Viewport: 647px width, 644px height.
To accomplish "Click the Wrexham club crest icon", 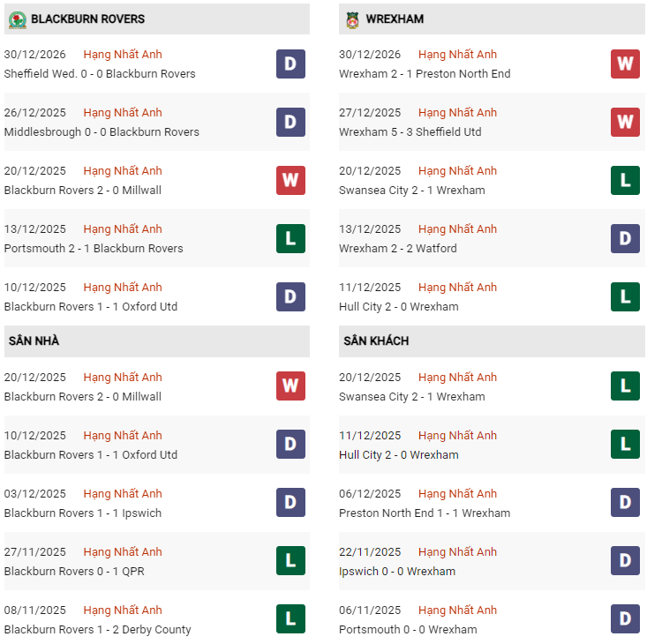I will (352, 19).
